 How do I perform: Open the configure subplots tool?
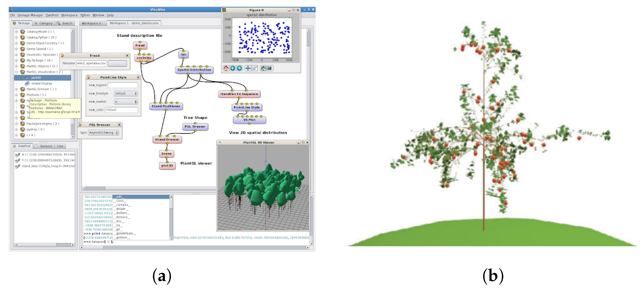(263, 68)
